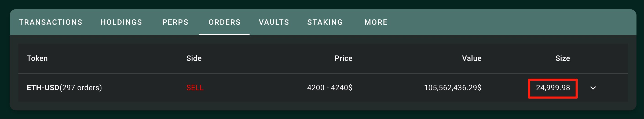Click the 4240$ upper price value

[342, 88]
